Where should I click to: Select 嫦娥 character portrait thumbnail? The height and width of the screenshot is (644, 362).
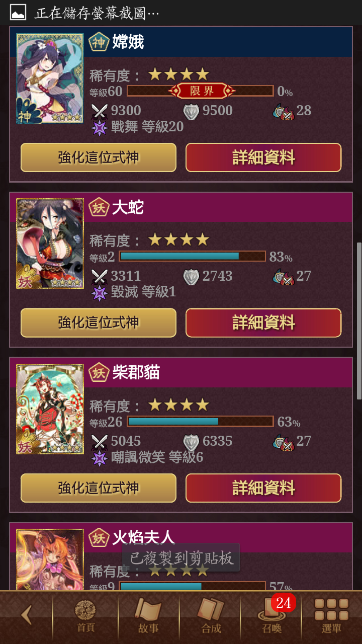coord(50,78)
